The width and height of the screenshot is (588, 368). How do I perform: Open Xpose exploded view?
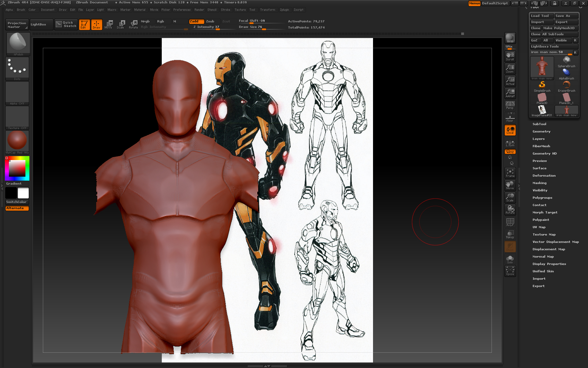coord(510,271)
